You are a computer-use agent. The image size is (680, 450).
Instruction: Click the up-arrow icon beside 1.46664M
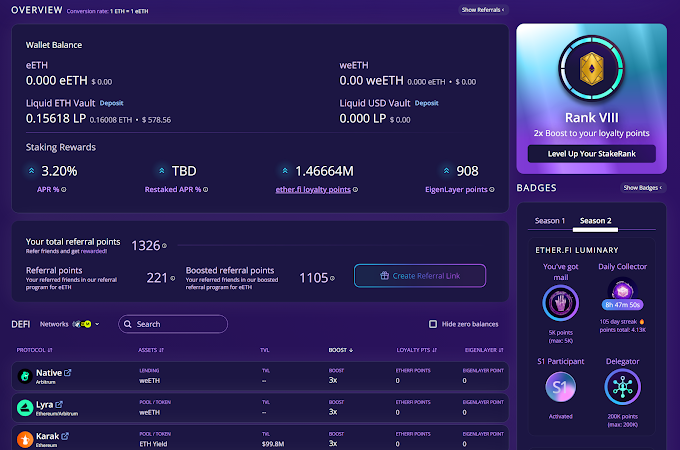[x=285, y=171]
